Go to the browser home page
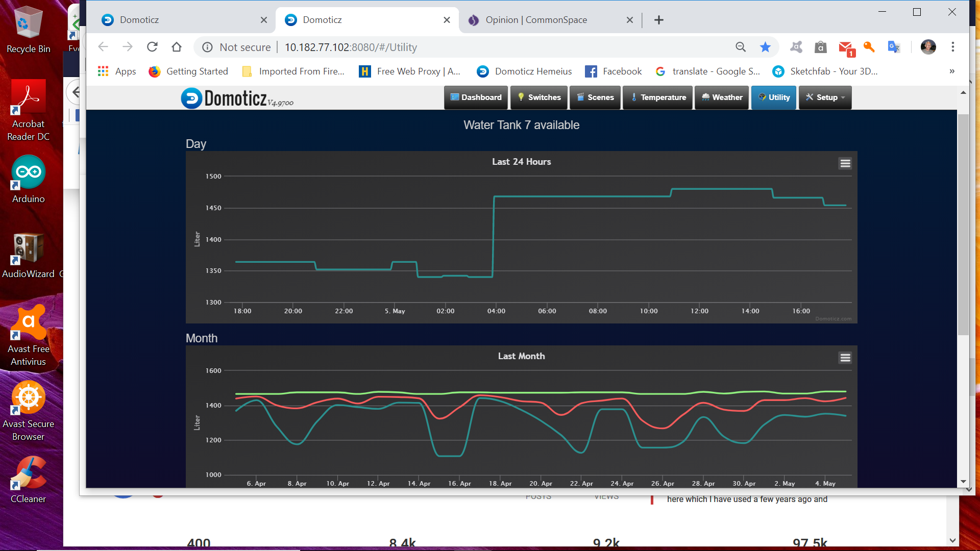 coord(177,47)
